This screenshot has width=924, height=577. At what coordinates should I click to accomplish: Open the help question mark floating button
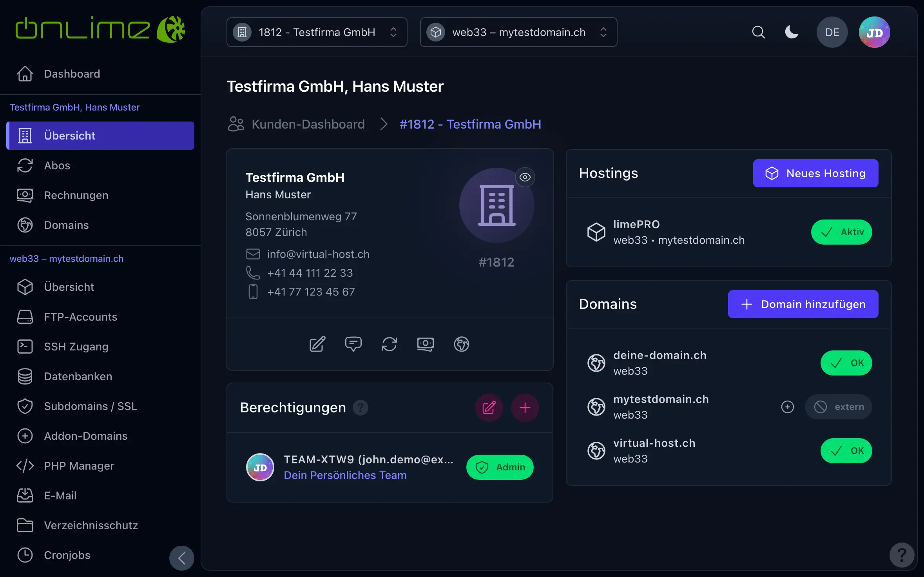pyautogui.click(x=902, y=555)
